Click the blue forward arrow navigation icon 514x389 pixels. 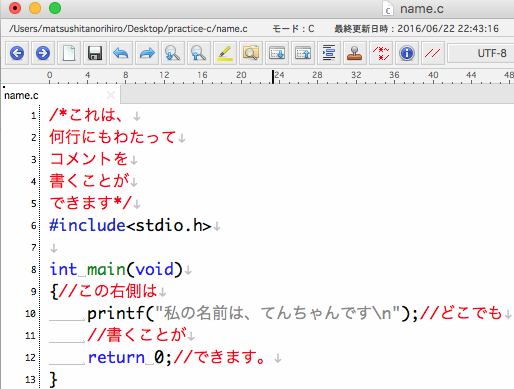click(x=43, y=53)
